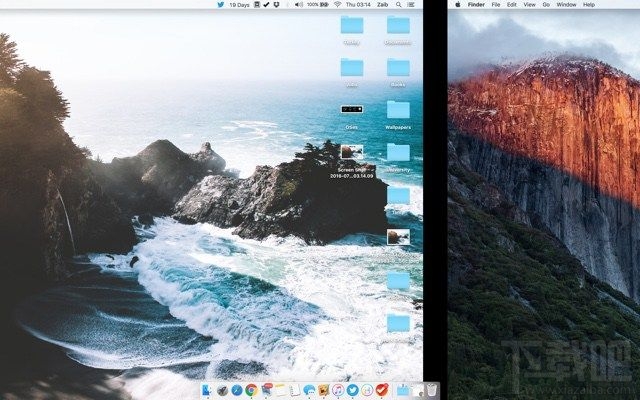Click the Twitter bird in the menu bar
The image size is (640, 400).
click(x=221, y=4)
